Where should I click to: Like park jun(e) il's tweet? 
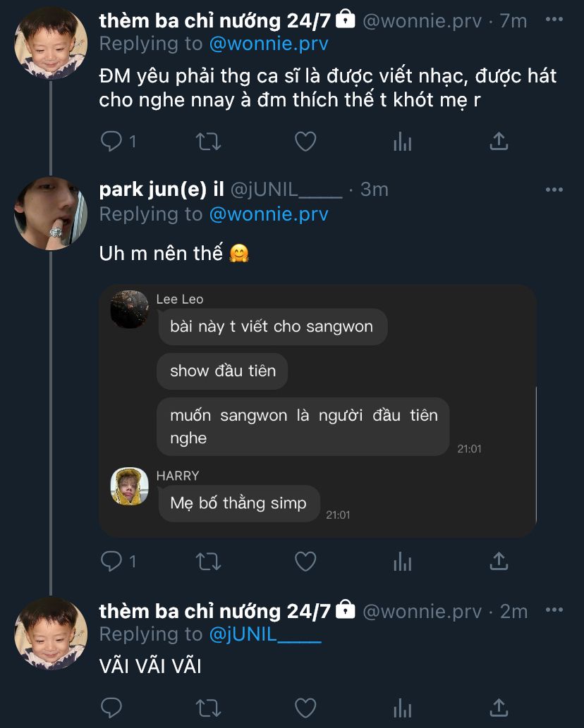(305, 561)
